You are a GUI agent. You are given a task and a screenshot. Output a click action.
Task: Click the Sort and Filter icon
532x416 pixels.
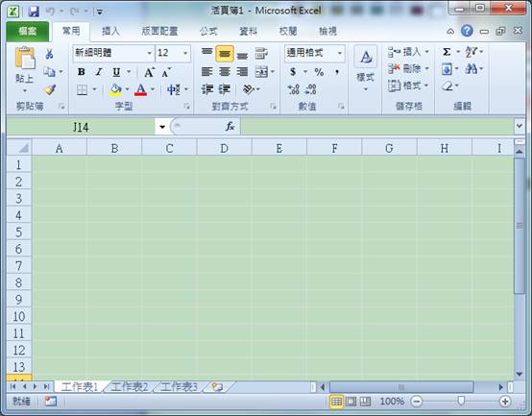point(472,52)
